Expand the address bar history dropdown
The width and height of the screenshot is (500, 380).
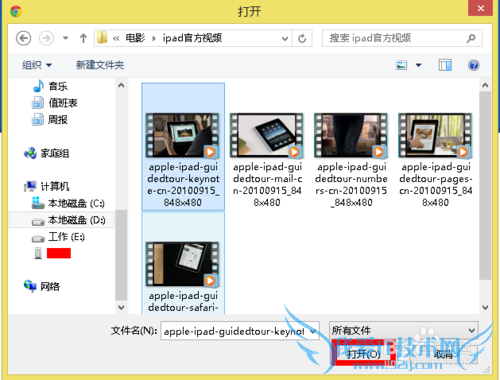285,38
